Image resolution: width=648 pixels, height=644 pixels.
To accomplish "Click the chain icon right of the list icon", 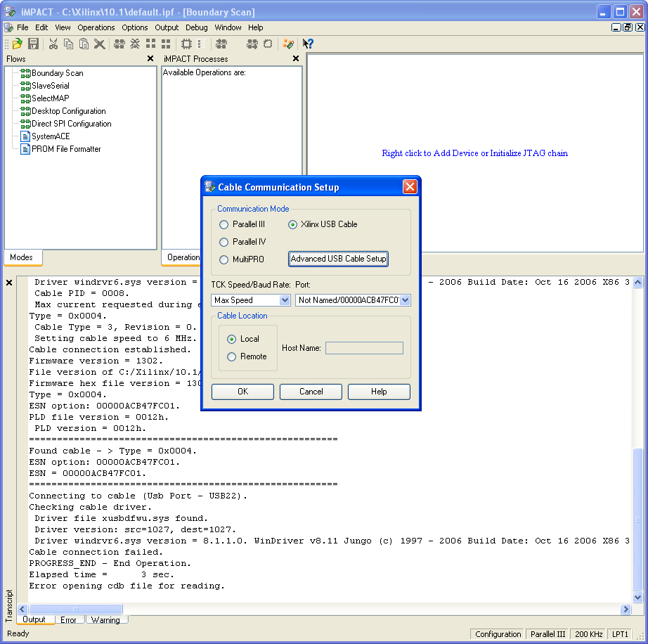I will [221, 44].
